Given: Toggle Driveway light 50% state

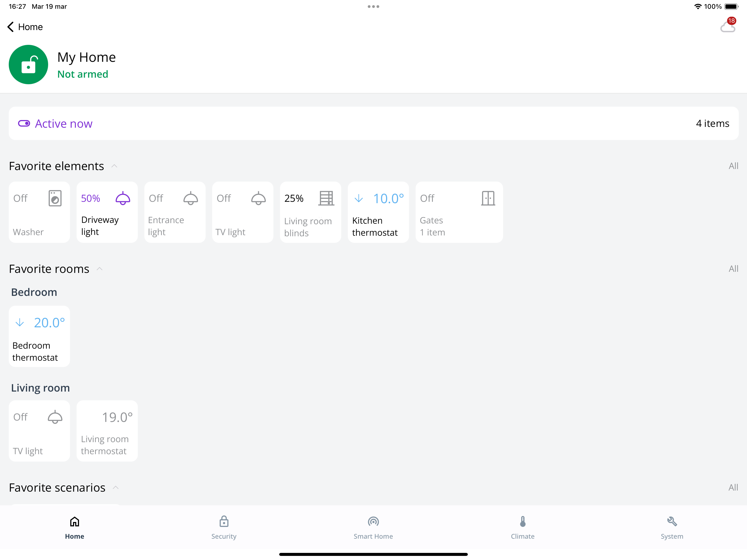Looking at the screenshot, I should coord(91,198).
